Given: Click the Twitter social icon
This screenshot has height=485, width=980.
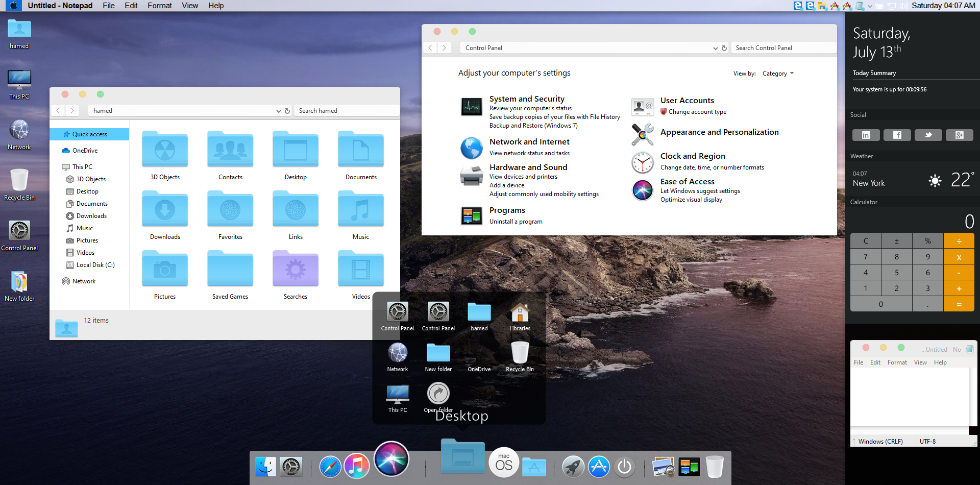Looking at the screenshot, I should tap(928, 135).
